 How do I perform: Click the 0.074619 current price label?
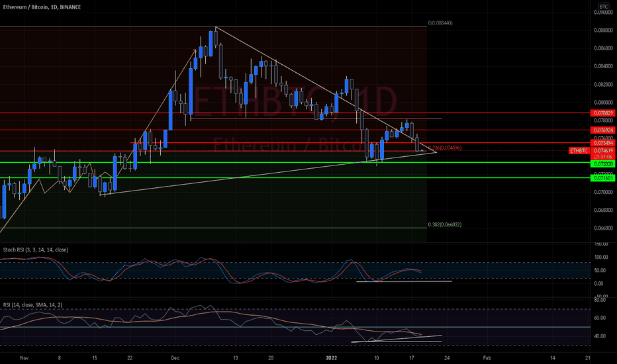603,151
